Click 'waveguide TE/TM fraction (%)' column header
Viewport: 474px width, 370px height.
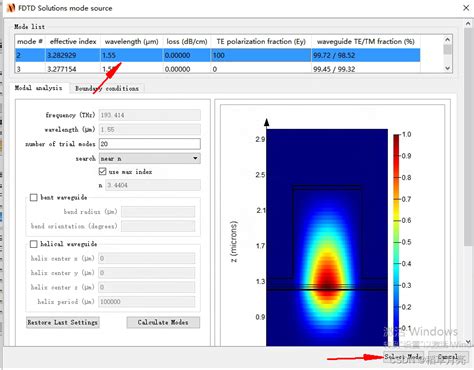pos(366,41)
